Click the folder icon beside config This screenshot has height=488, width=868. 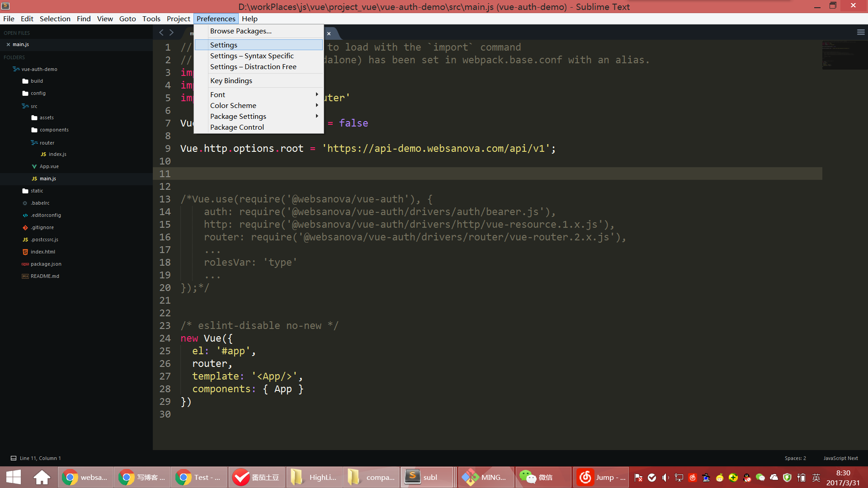[25, 93]
